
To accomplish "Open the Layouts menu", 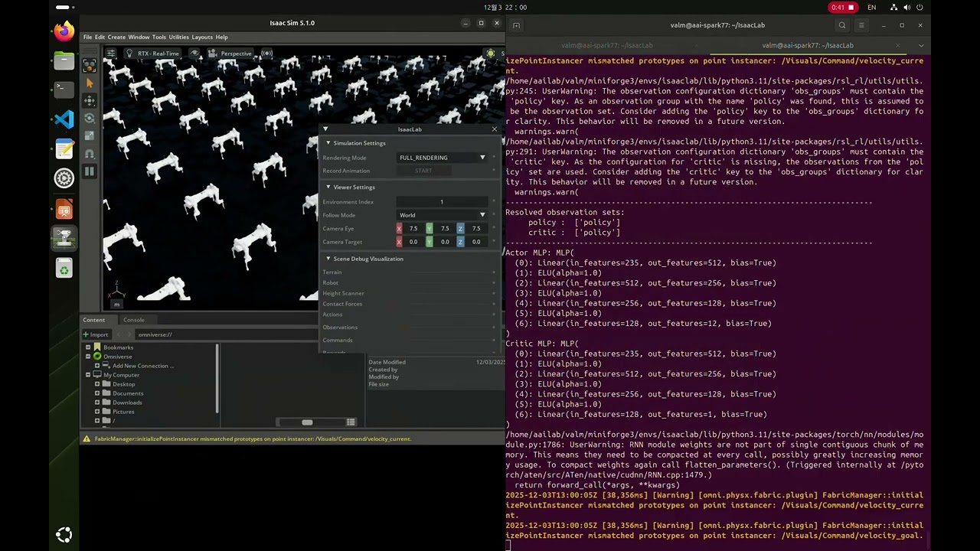I will point(202,37).
